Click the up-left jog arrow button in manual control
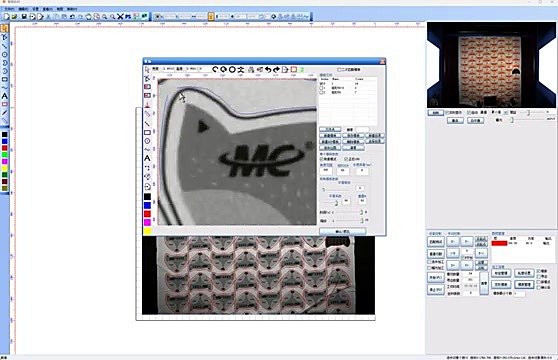Viewport: 558px width, 360px height. click(453, 242)
